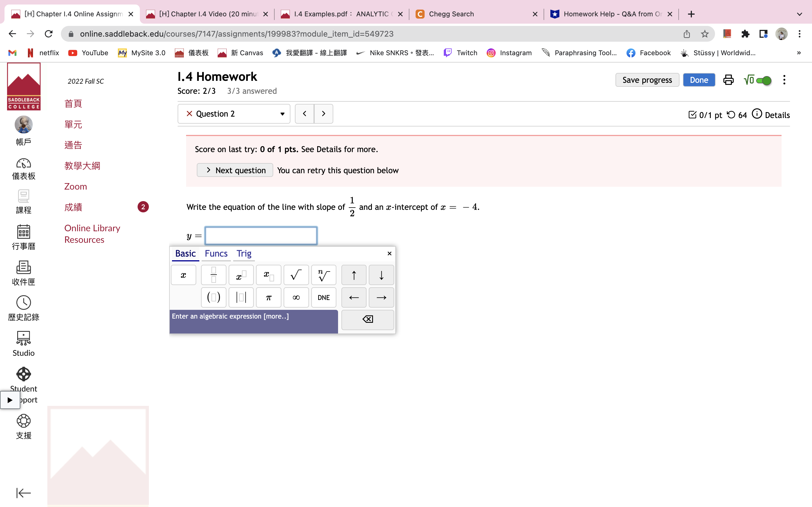
Task: Insert the infinity symbol
Action: tap(295, 297)
